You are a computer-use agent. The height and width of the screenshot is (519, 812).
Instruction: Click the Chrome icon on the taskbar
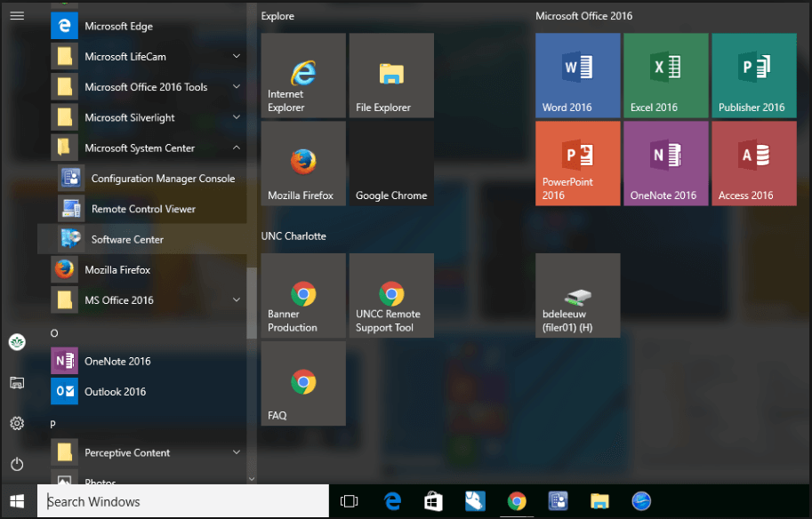coord(517,501)
